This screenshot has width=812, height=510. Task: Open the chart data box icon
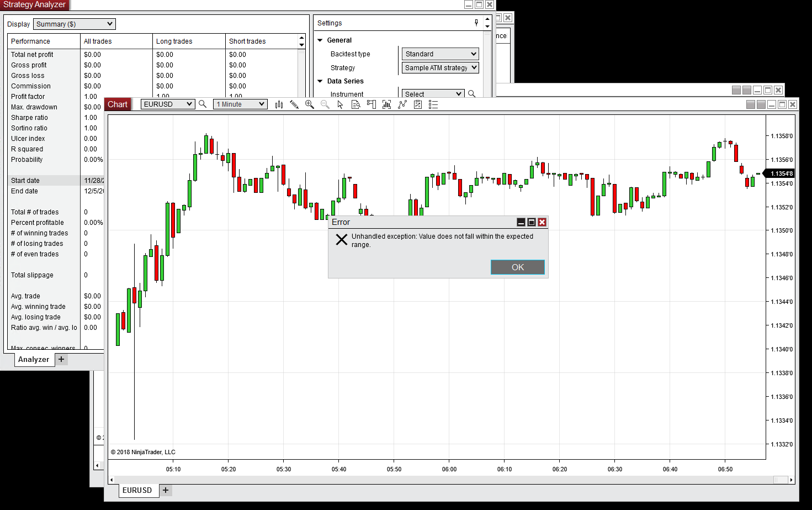coord(356,104)
